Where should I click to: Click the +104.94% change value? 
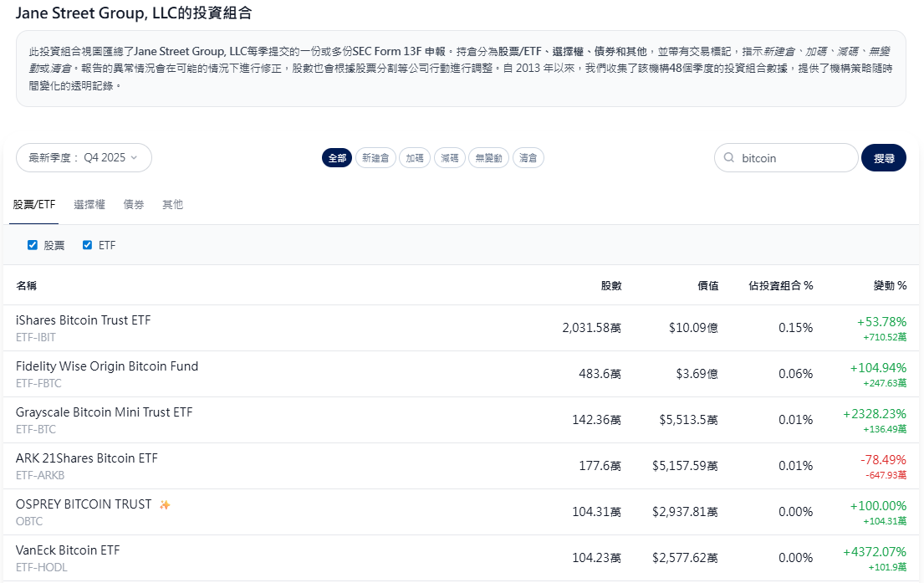click(x=878, y=368)
